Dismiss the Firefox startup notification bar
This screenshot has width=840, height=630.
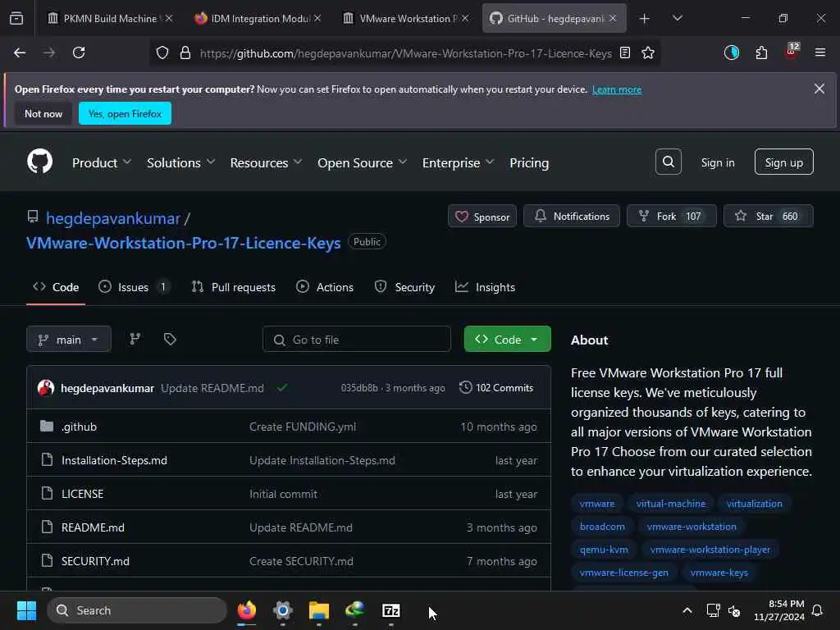819,89
